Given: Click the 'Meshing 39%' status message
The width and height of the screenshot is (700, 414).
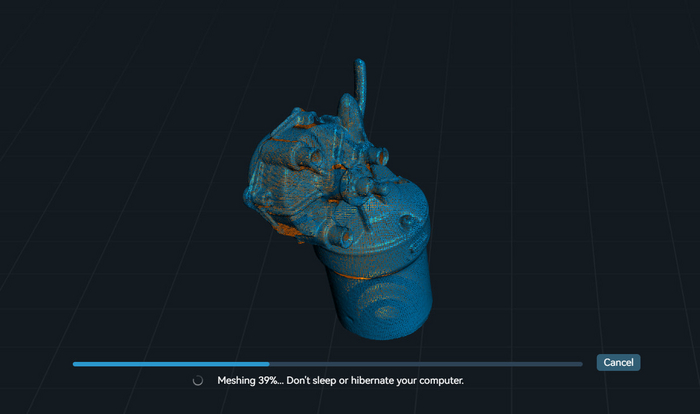Looking at the screenshot, I should point(340,381).
